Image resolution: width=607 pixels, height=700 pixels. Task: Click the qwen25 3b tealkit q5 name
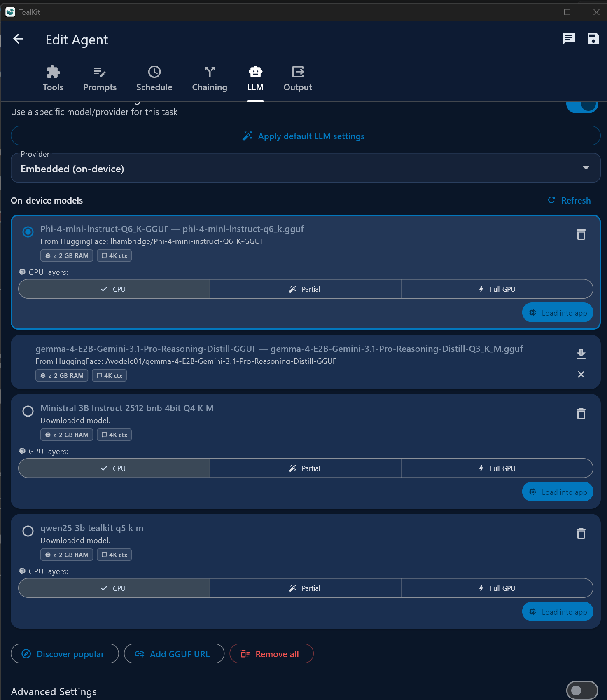point(92,528)
